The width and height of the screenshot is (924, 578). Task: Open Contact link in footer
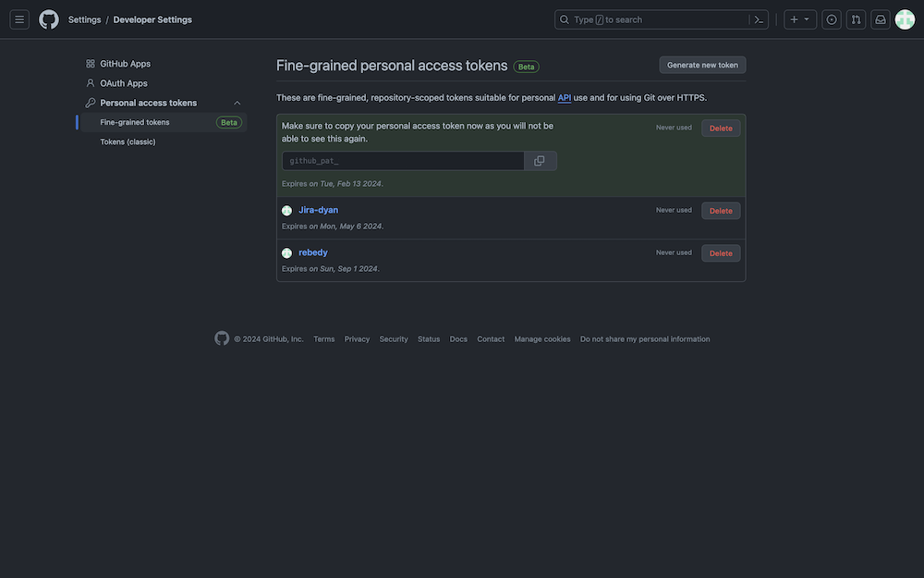[491, 339]
